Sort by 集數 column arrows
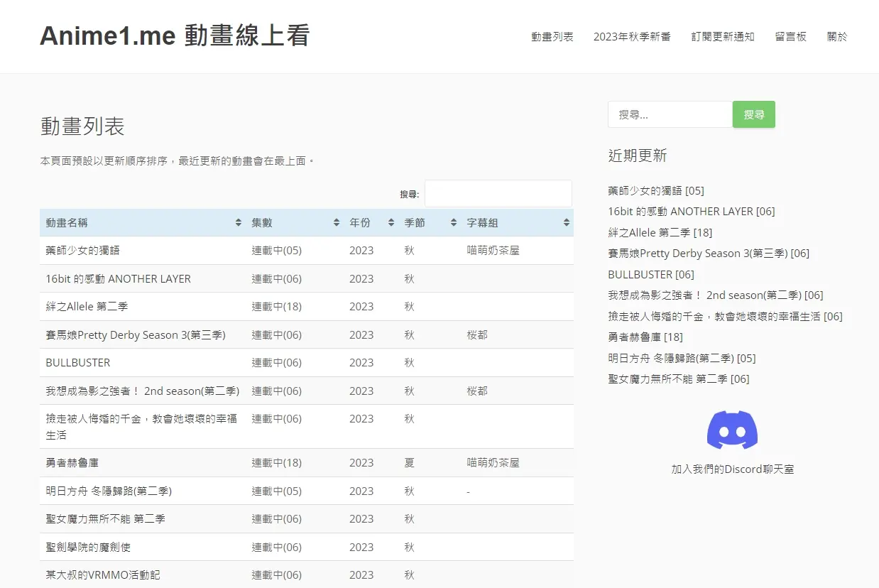 (x=337, y=223)
